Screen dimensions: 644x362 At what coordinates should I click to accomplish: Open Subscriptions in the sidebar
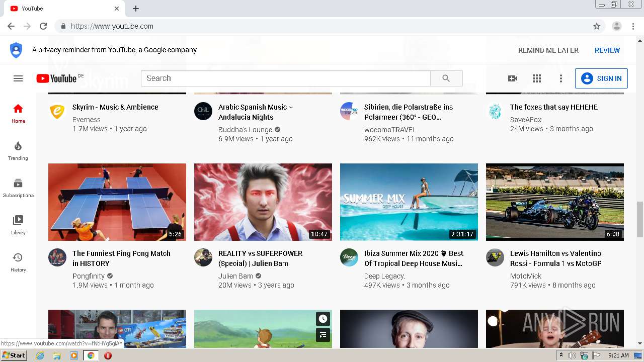tap(18, 188)
